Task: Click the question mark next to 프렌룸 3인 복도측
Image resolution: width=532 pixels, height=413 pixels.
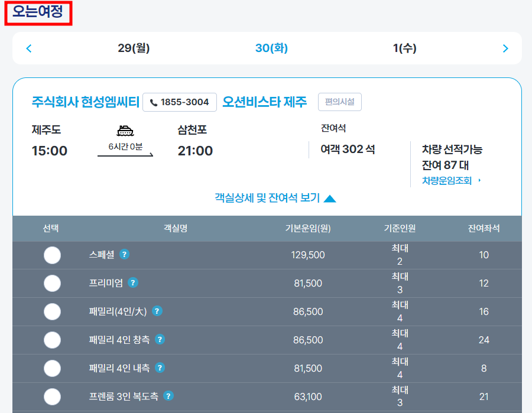Action: (168, 396)
